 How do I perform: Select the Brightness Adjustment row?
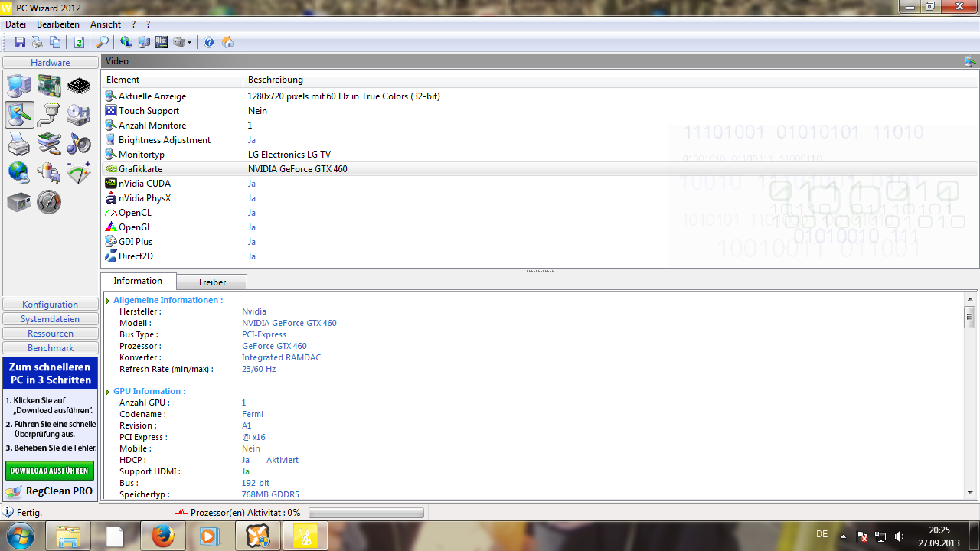[x=541, y=140]
